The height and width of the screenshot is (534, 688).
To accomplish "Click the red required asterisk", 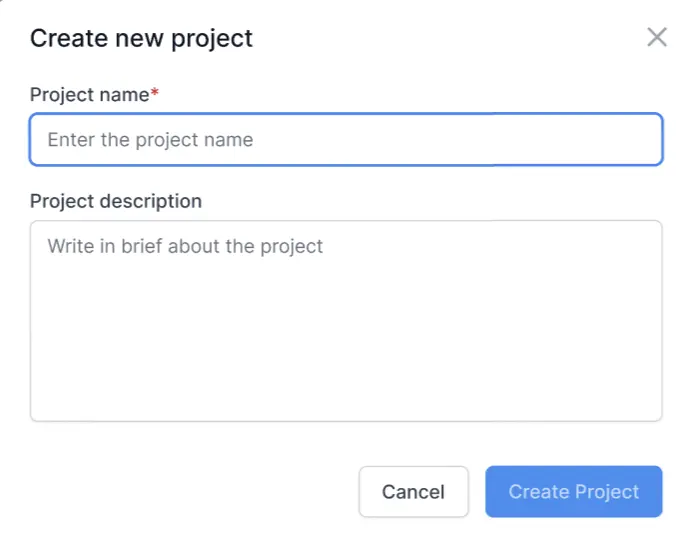I will (155, 93).
